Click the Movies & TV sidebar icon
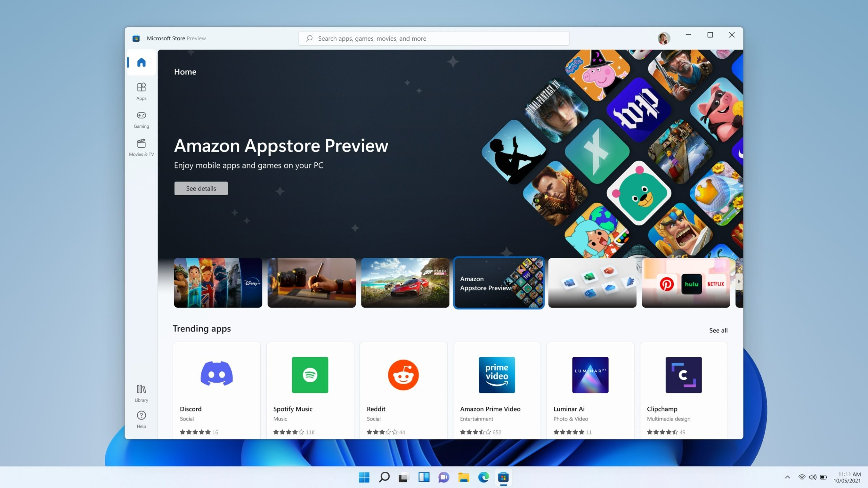Screen dimensions: 868x488 (141, 147)
